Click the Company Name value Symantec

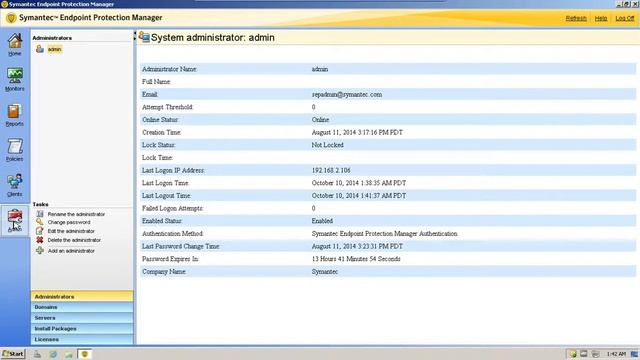click(324, 271)
